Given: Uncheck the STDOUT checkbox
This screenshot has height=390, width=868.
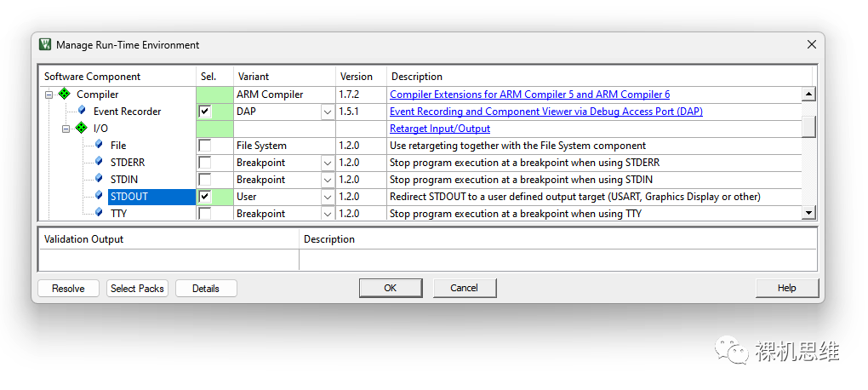Looking at the screenshot, I should click(x=205, y=197).
